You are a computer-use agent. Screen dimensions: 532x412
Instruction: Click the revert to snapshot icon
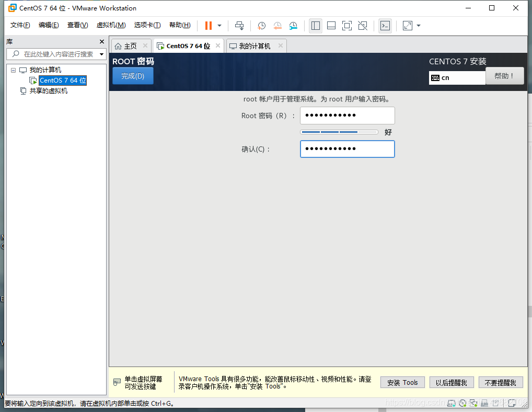click(x=277, y=26)
